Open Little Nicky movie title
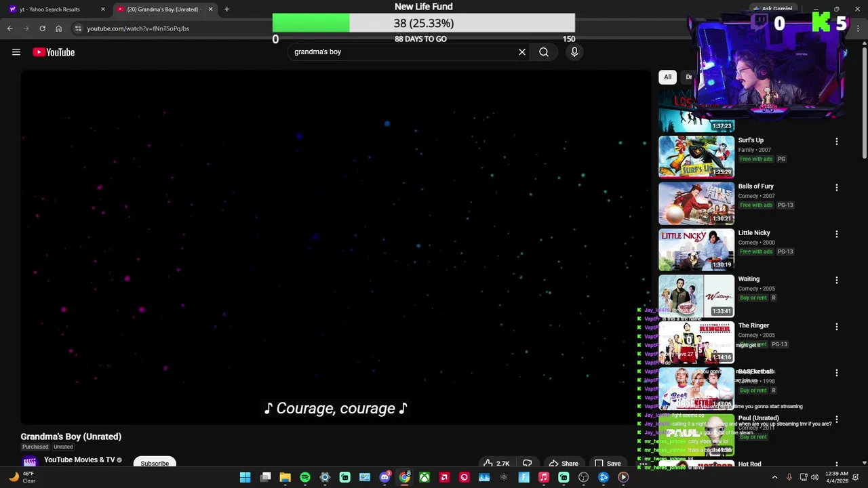868x488 pixels. point(754,232)
